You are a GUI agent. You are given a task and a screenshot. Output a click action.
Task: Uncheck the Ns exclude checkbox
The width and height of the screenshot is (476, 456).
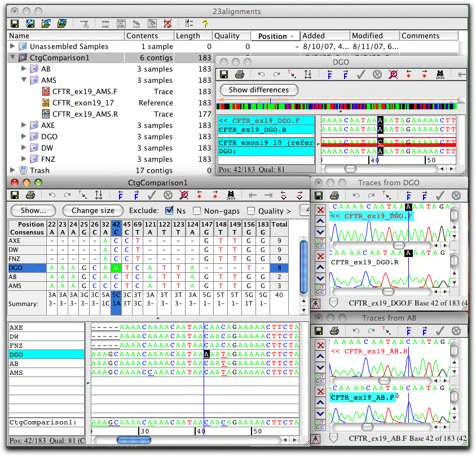[169, 211]
